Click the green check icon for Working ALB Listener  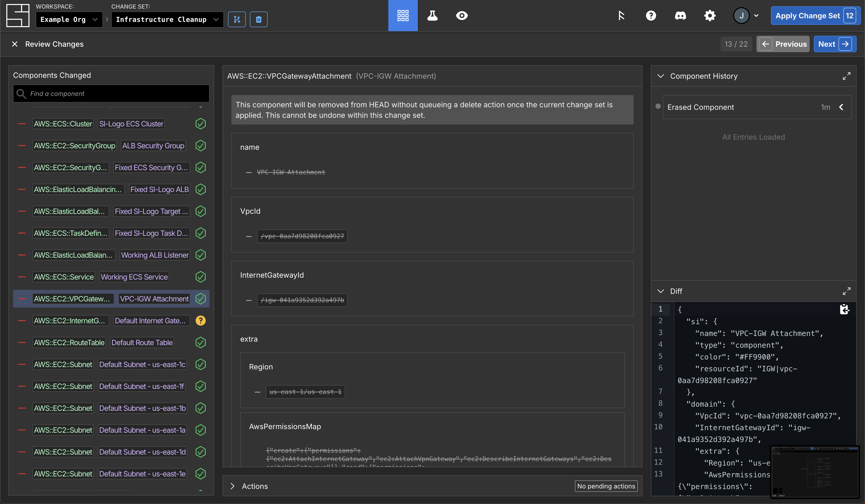[x=200, y=255]
